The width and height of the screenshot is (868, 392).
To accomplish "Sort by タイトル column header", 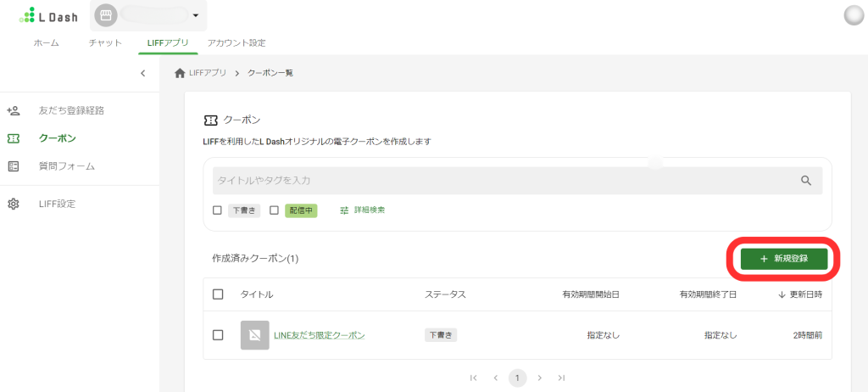I will pyautogui.click(x=257, y=294).
